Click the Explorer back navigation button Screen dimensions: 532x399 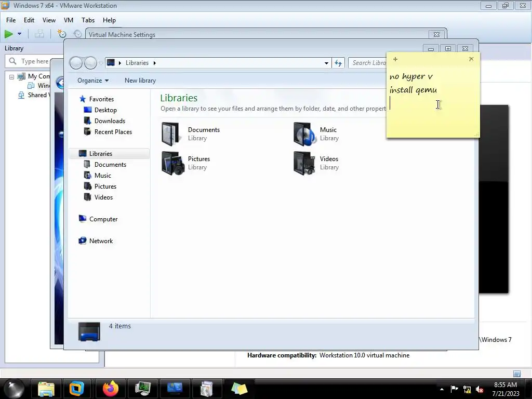click(x=76, y=63)
